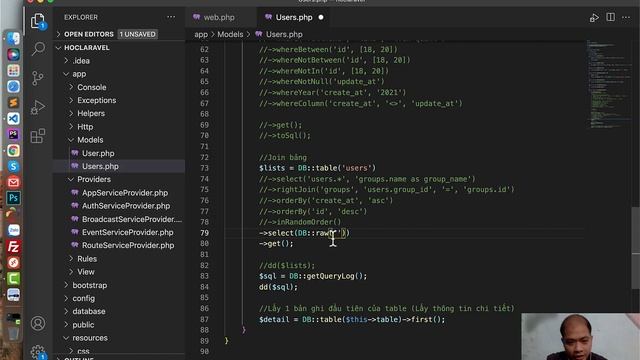Click the Models breadcrumb segment
The height and width of the screenshot is (360, 640).
click(x=230, y=35)
